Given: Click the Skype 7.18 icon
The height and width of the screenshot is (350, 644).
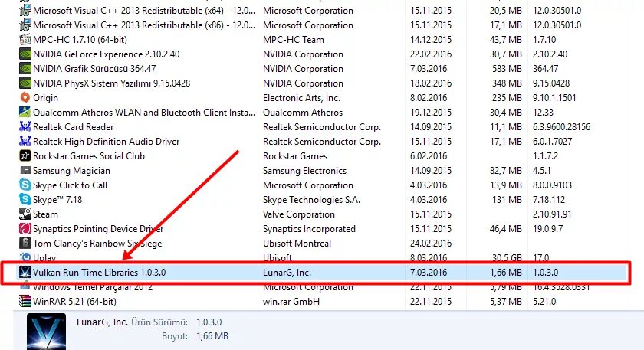Looking at the screenshot, I should [25, 200].
